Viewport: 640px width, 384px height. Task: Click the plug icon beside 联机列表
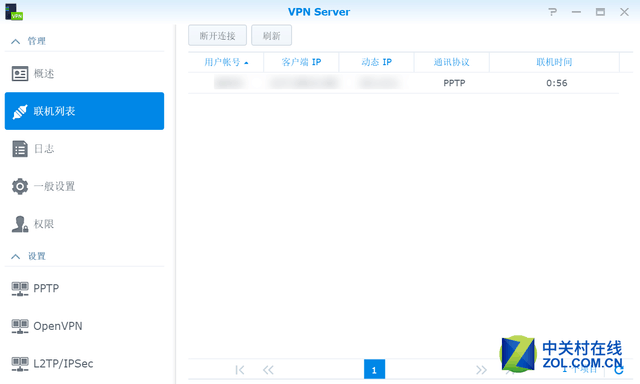point(20,111)
